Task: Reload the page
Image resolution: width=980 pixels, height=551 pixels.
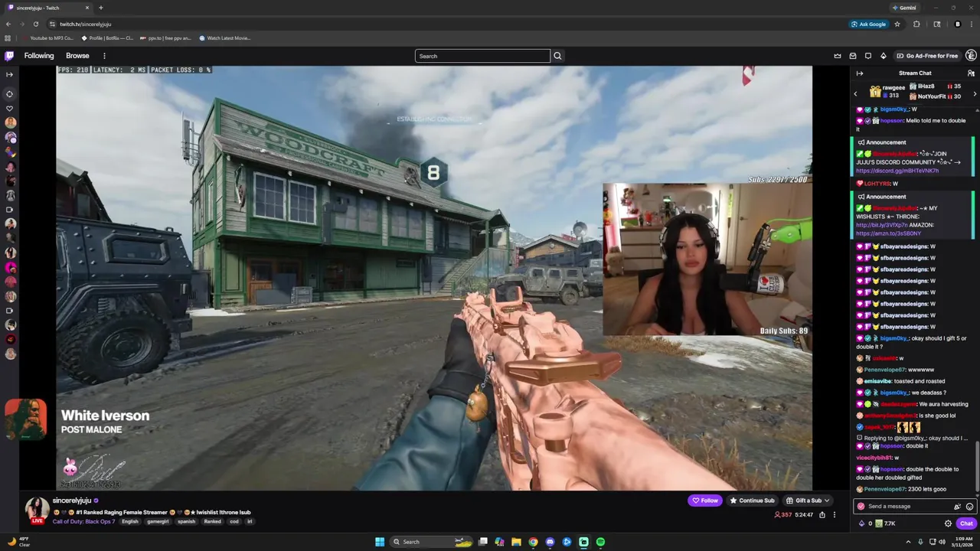Action: 35,24
